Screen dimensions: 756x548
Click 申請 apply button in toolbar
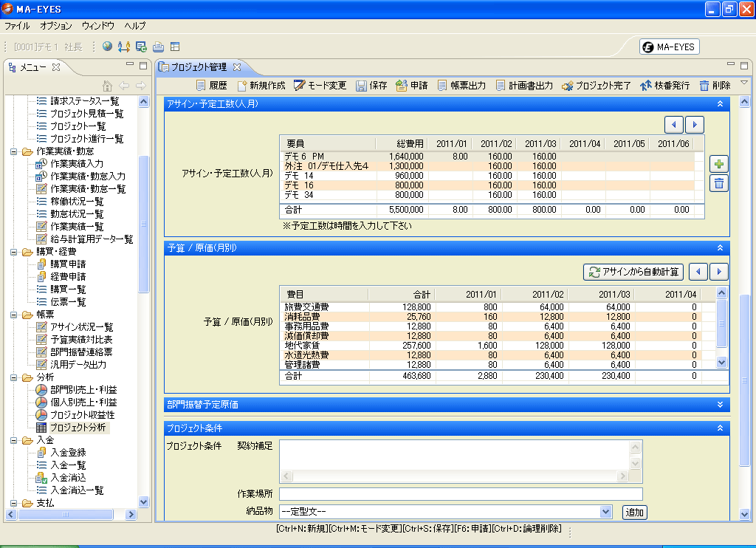pos(412,86)
